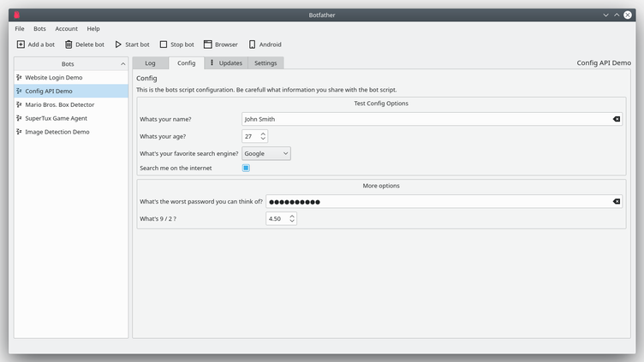Open the favorite search engine dropdown

[x=266, y=153]
